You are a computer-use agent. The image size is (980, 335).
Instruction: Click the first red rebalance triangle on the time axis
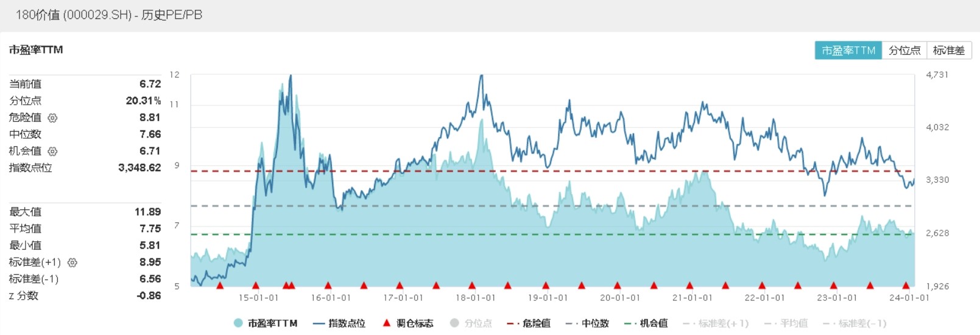[220, 285]
